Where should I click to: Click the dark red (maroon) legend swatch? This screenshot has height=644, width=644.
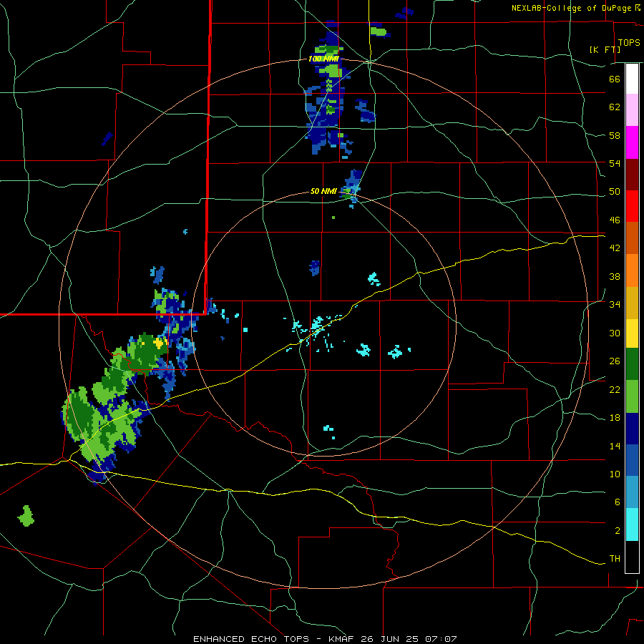pos(632,175)
